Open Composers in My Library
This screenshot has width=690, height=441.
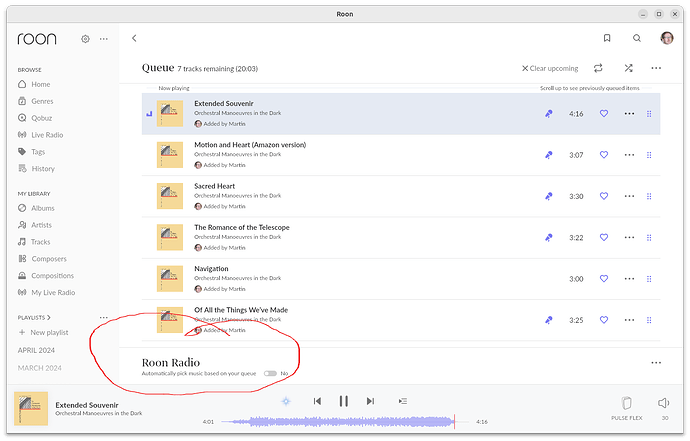pos(42,259)
